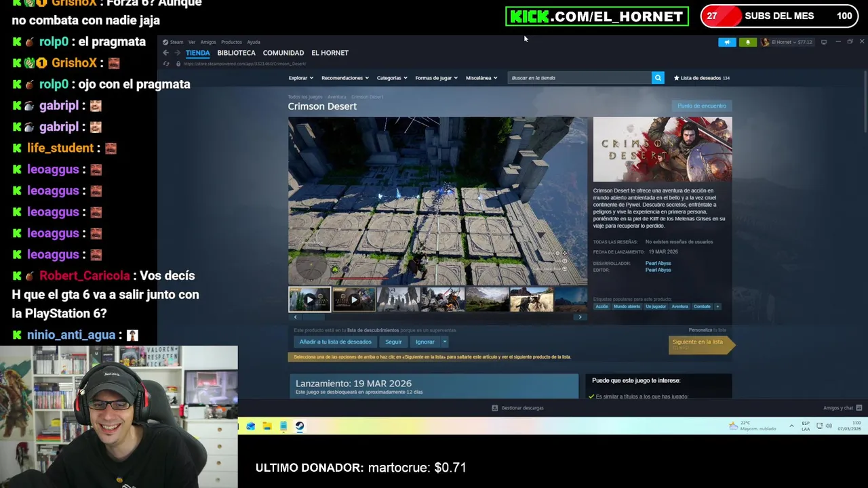The width and height of the screenshot is (868, 488).
Task: Click the Crimson Desert capsule image
Action: click(663, 149)
